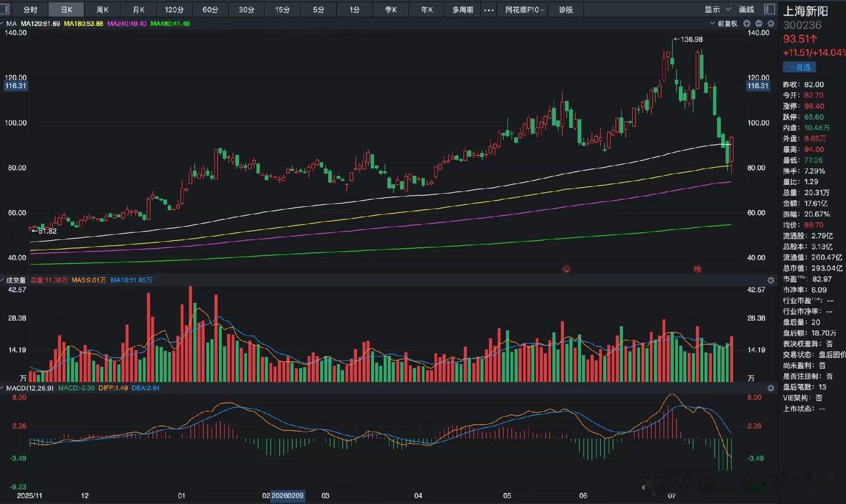Switch to 季K quarterly tab
This screenshot has height=504, width=846.
tap(391, 10)
